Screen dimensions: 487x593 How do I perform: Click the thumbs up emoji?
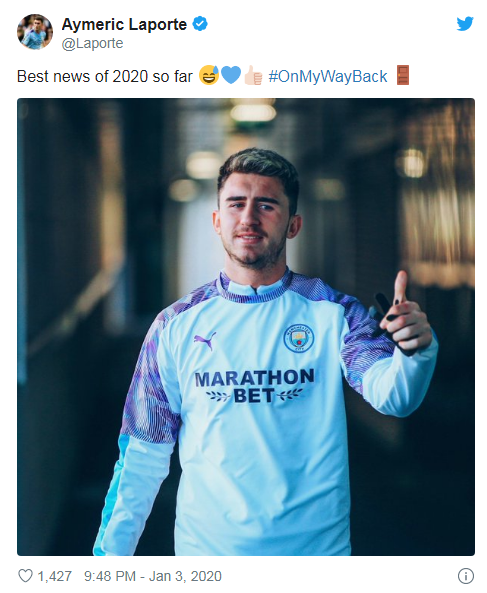(253, 75)
